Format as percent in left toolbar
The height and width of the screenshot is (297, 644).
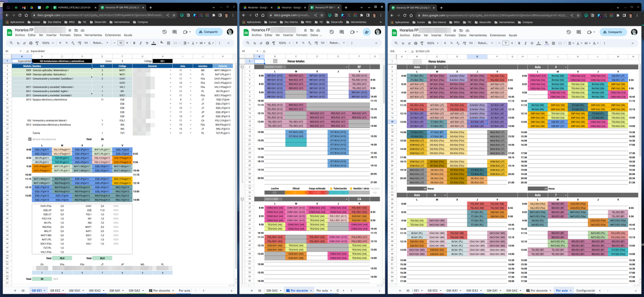coord(67,43)
